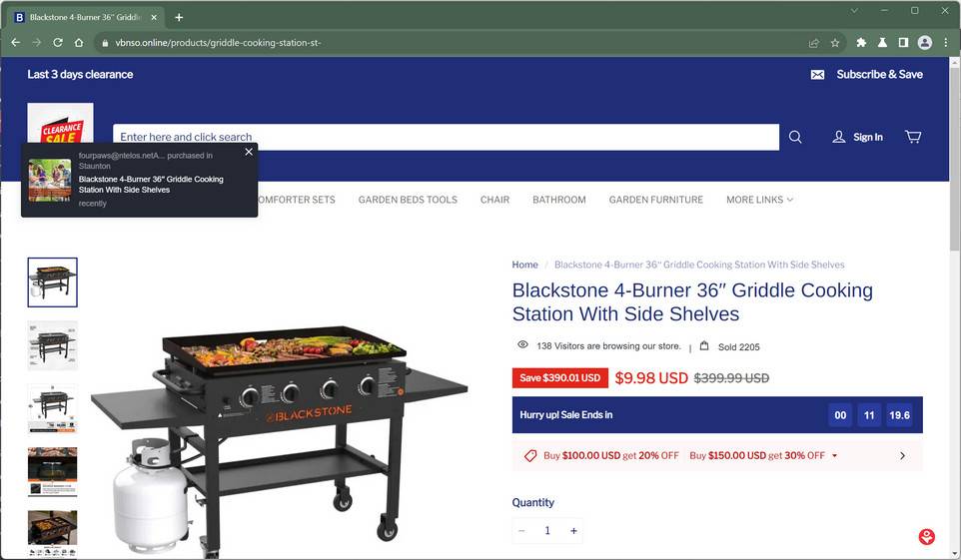The height and width of the screenshot is (560, 961).
Task: Click the Sign In user icon
Action: tap(838, 137)
